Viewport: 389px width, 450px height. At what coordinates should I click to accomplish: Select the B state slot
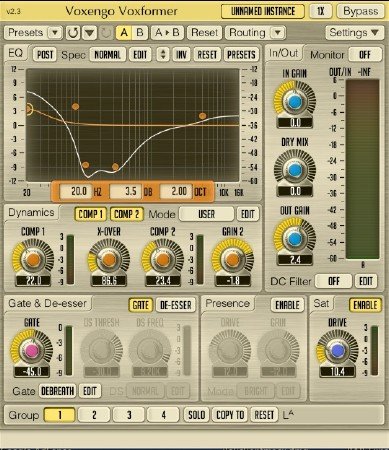click(140, 33)
